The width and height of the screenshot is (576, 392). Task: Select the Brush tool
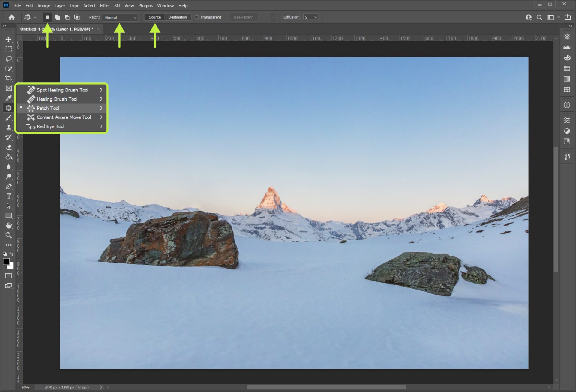(x=9, y=118)
